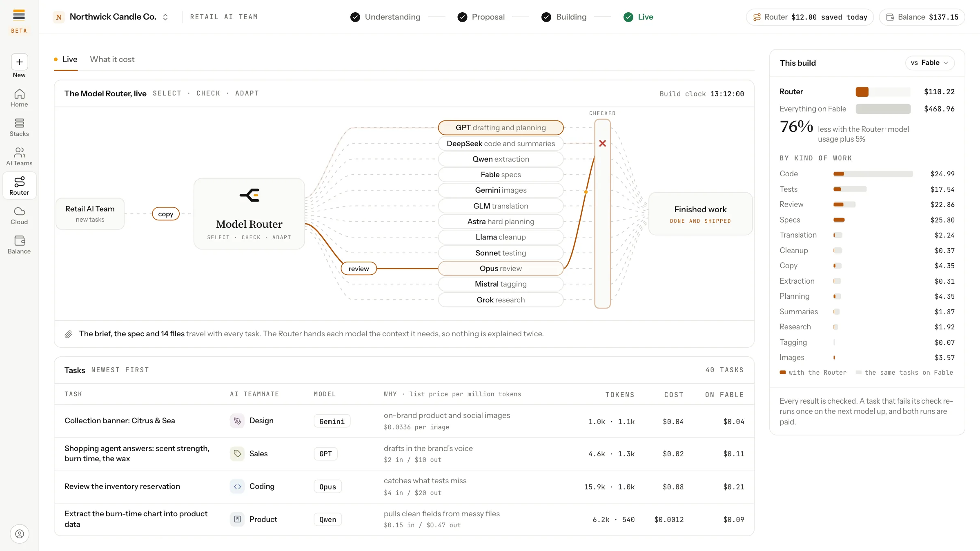Click the Coding teammate code icon
Image resolution: width=980 pixels, height=551 pixels.
click(237, 487)
